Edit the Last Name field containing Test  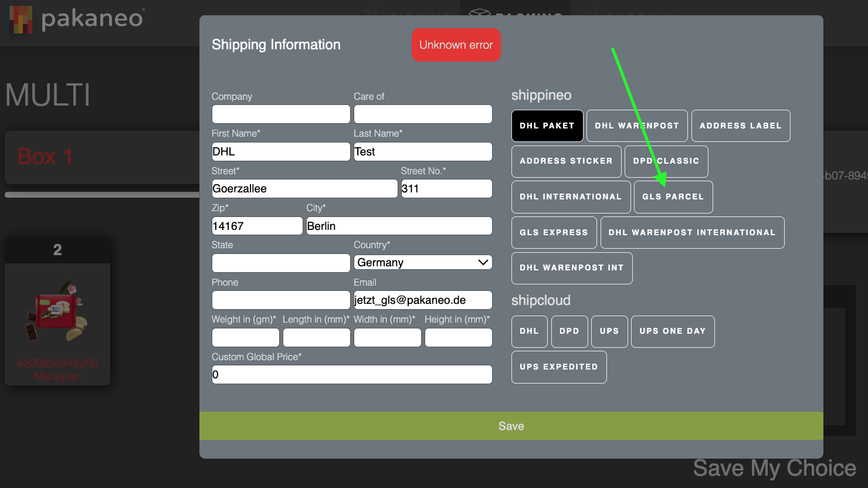click(423, 151)
